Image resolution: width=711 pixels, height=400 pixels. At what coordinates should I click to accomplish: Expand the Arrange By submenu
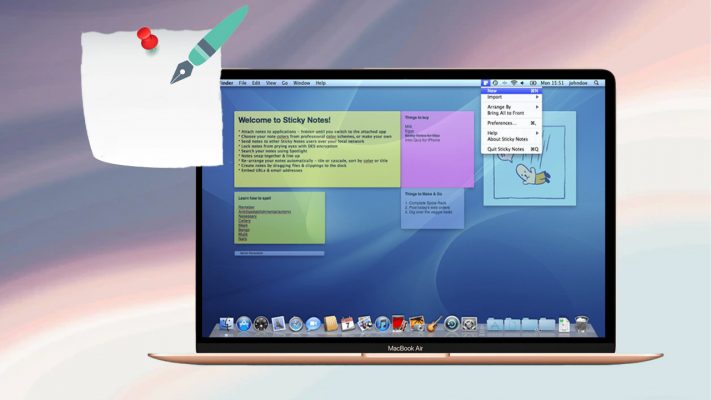511,107
